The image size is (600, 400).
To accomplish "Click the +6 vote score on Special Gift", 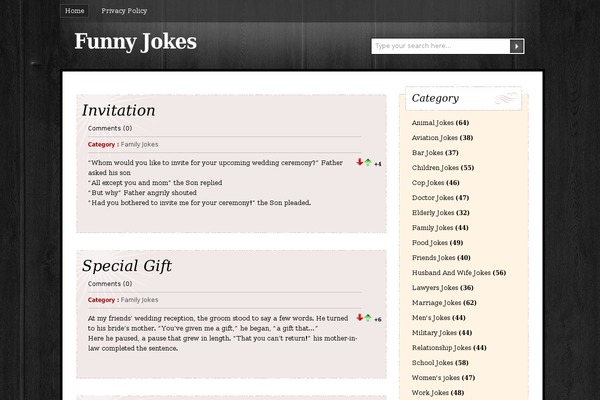I will (x=378, y=320).
